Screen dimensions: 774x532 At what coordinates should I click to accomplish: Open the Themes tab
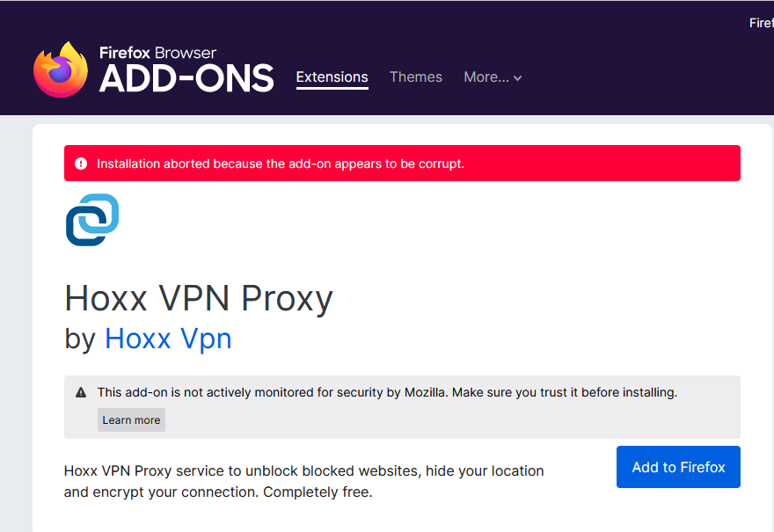click(x=416, y=77)
